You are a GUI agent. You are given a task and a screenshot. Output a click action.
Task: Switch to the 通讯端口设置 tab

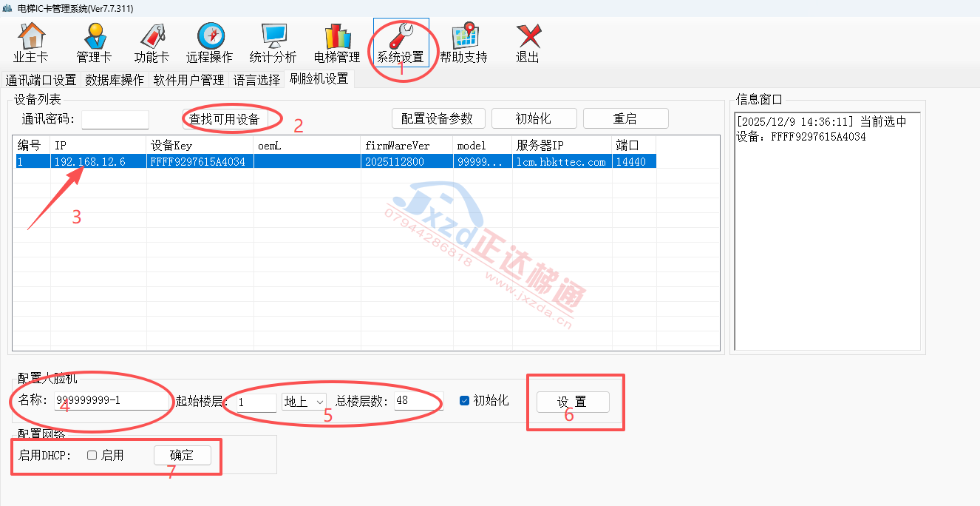tap(41, 80)
